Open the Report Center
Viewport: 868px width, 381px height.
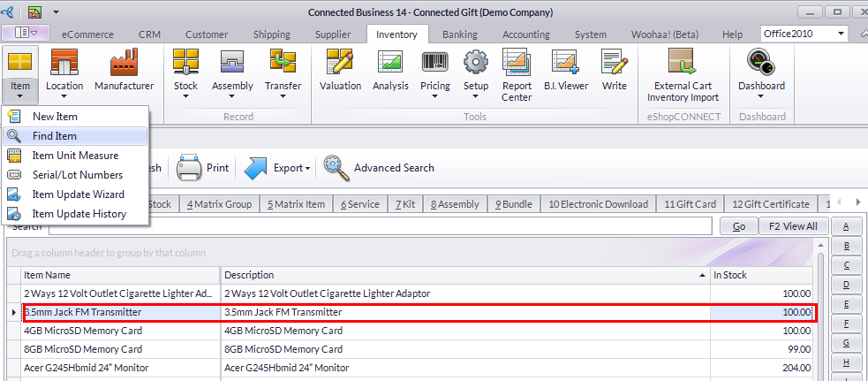(x=517, y=75)
